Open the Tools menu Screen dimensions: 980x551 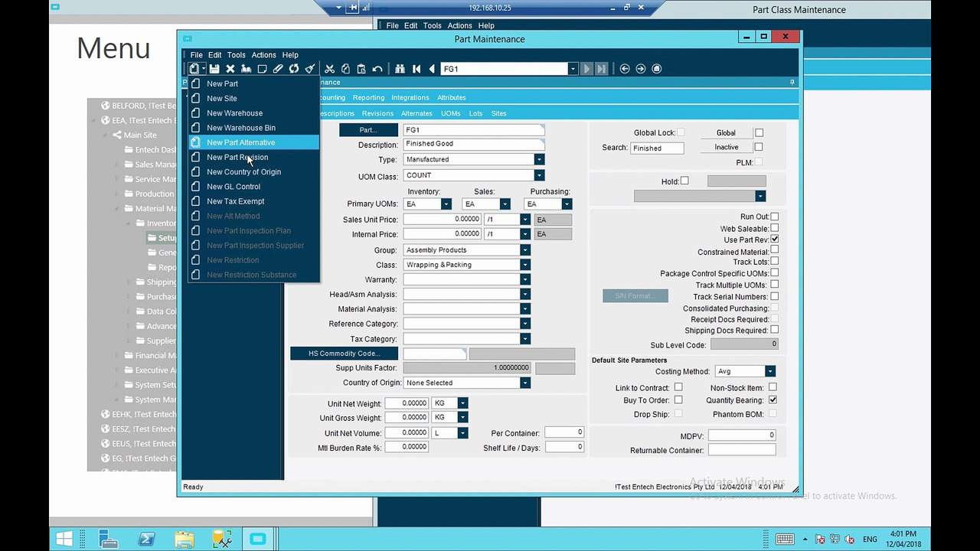(237, 55)
